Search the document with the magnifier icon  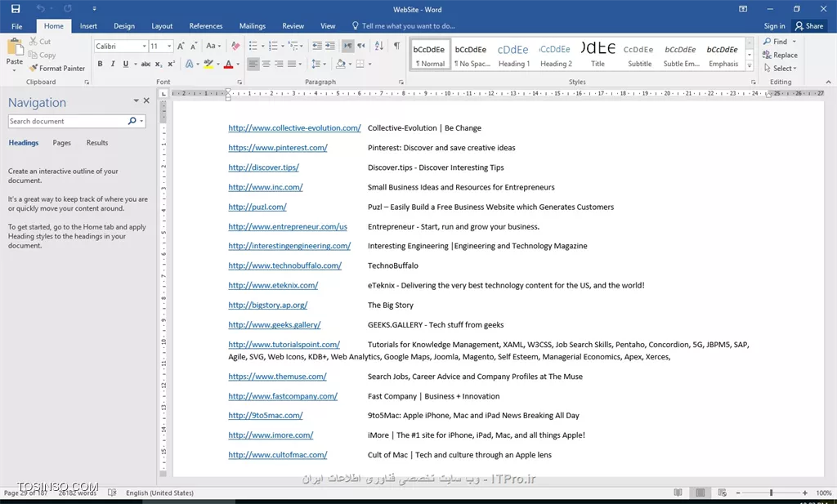(132, 121)
